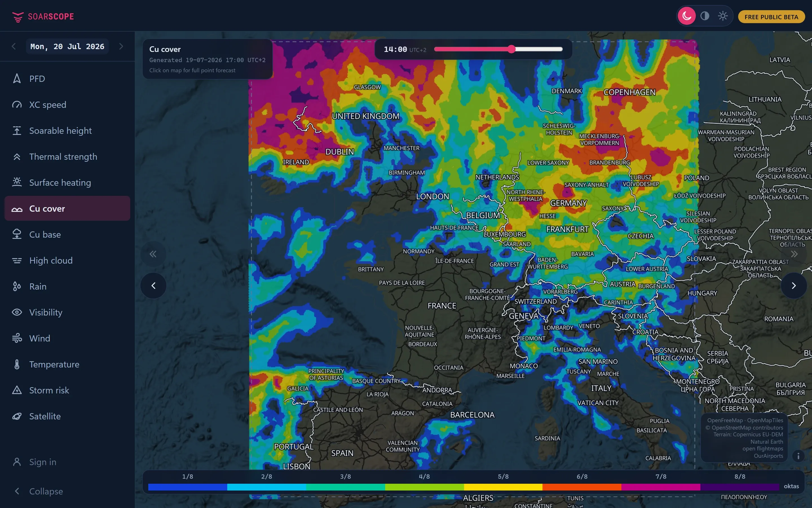The width and height of the screenshot is (812, 508).
Task: Select the Wind icon
Action: (17, 338)
